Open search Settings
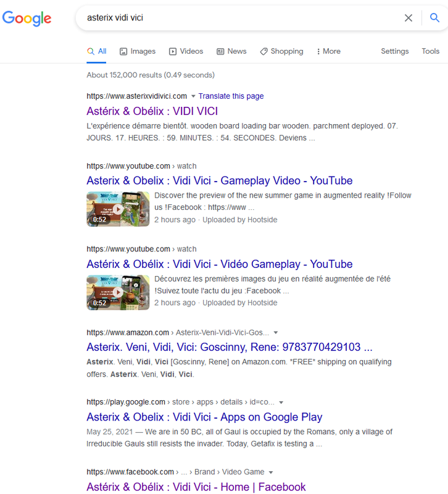 [x=395, y=51]
